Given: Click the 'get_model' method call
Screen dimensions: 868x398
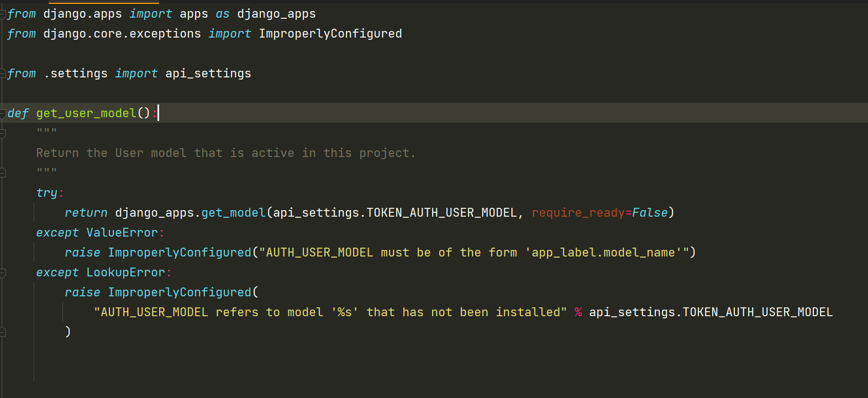Looking at the screenshot, I should (233, 213).
